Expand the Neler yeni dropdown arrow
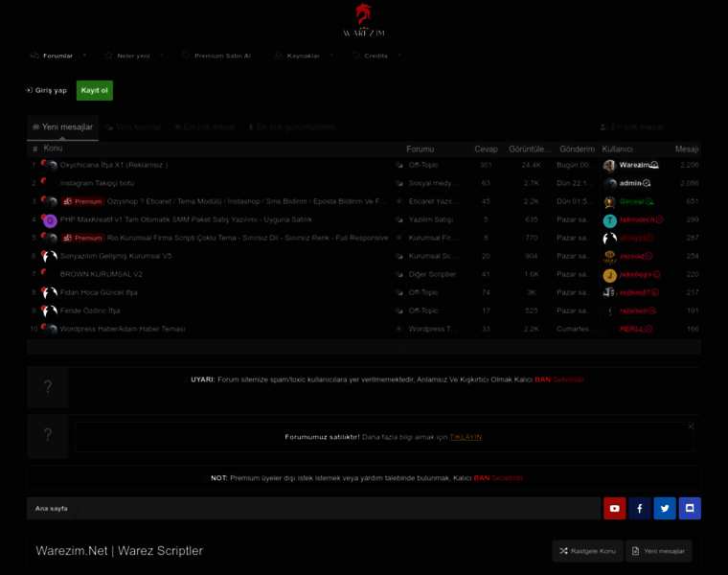The height and width of the screenshot is (575, 728). 161,56
